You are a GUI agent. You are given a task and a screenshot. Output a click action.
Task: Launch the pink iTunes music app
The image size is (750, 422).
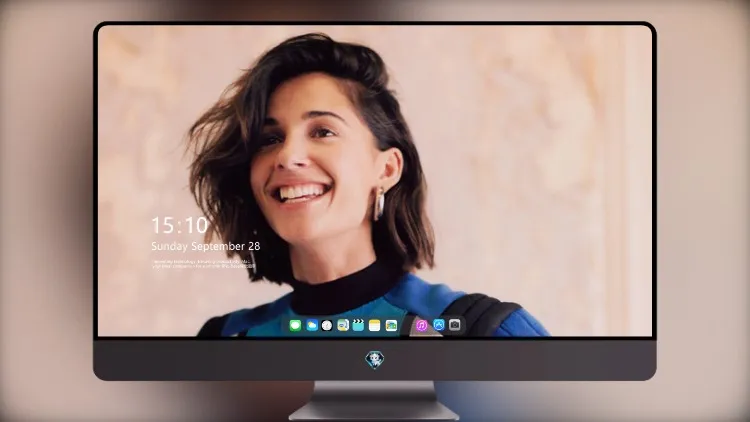[421, 325]
